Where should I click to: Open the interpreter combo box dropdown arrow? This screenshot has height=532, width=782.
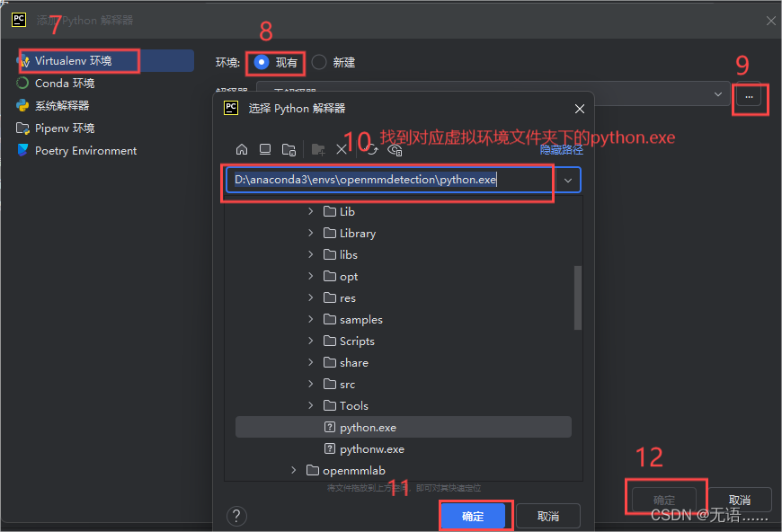click(717, 94)
